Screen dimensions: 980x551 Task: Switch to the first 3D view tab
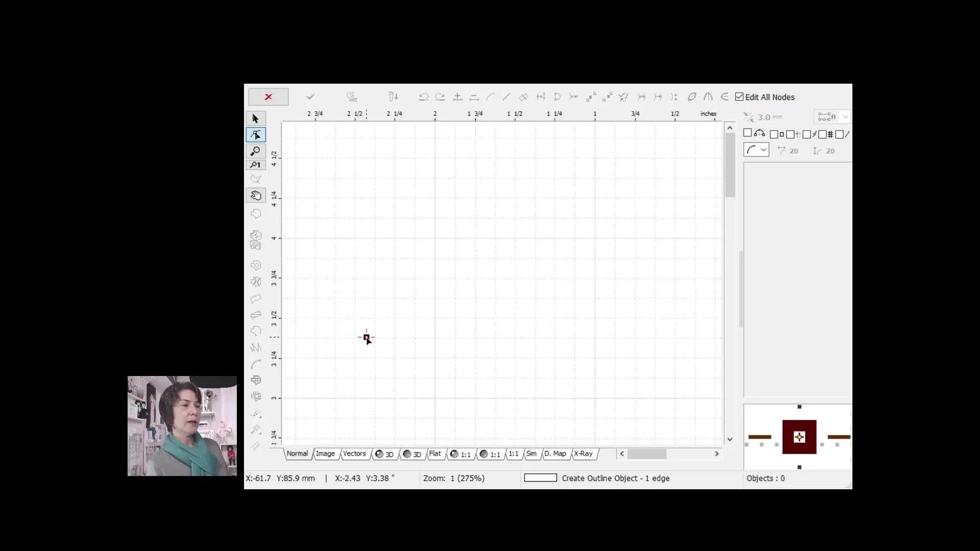pyautogui.click(x=384, y=454)
